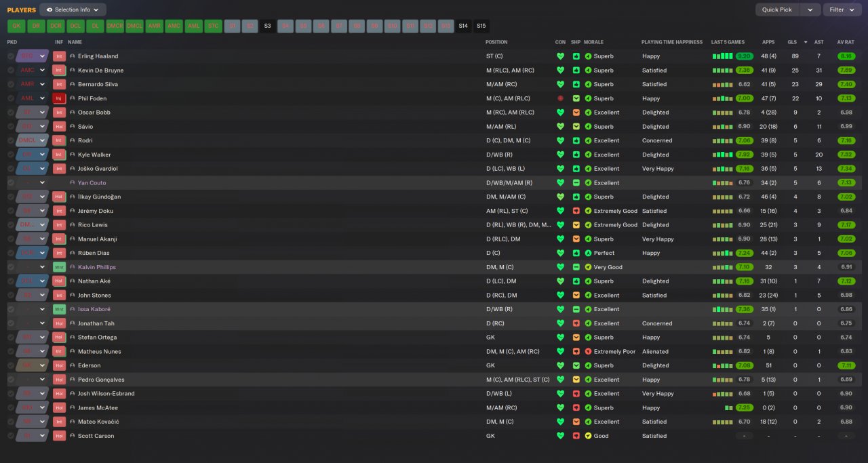The image size is (868, 463).
Task: Toggle the picked checkmark for Ederson
Action: 11,365
